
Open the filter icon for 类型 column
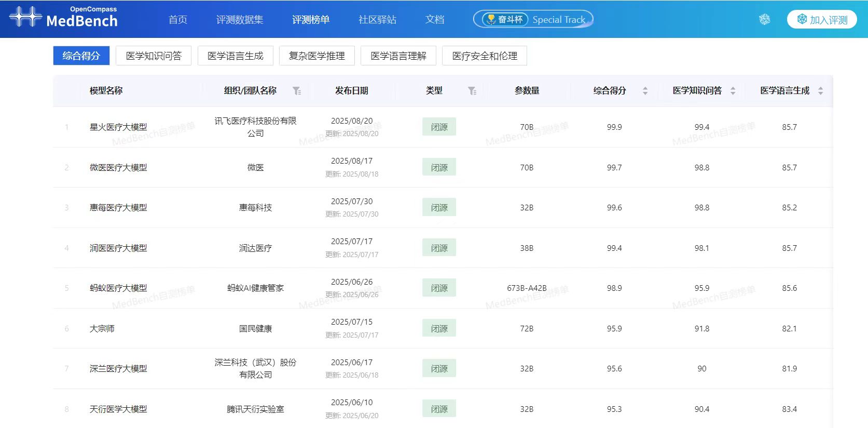tap(472, 91)
